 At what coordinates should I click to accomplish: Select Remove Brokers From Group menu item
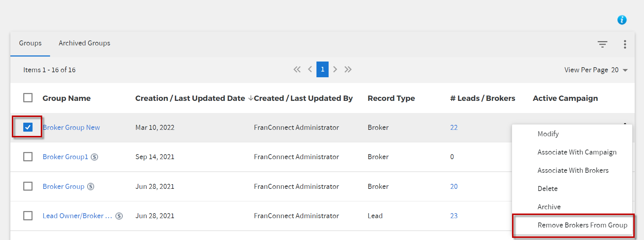[x=582, y=225]
